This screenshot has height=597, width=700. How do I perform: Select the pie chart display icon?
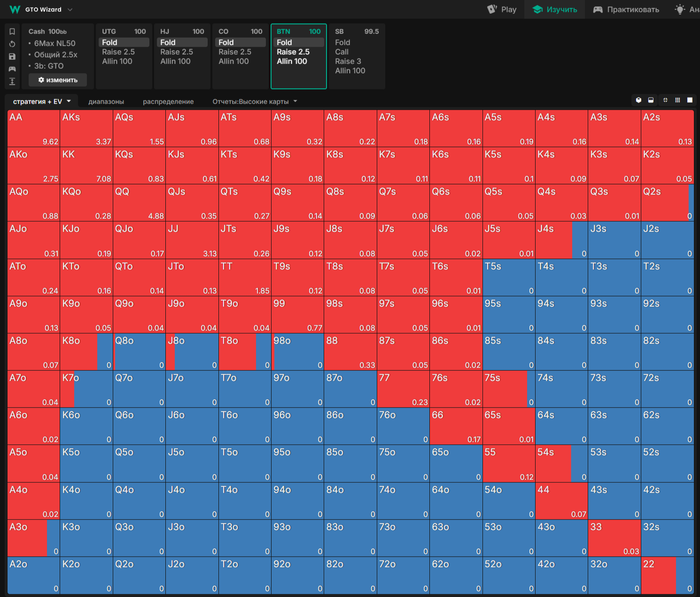638,100
